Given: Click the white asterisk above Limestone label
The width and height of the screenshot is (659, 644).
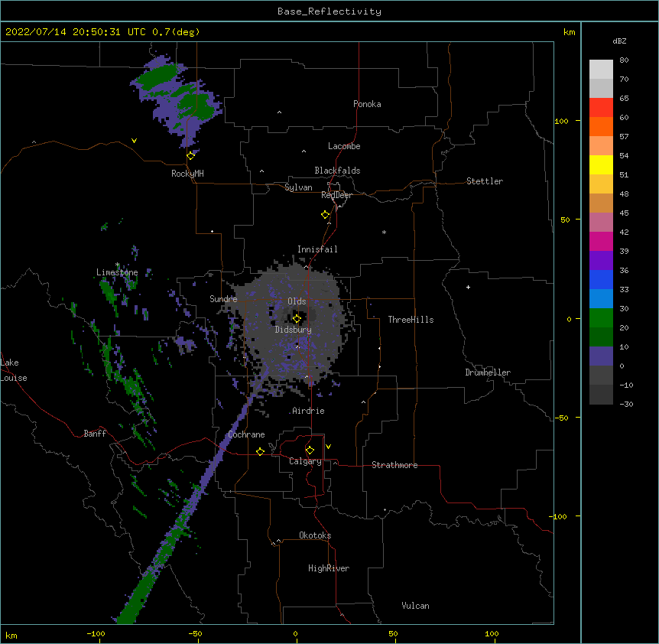Looking at the screenshot, I should coord(118,265).
